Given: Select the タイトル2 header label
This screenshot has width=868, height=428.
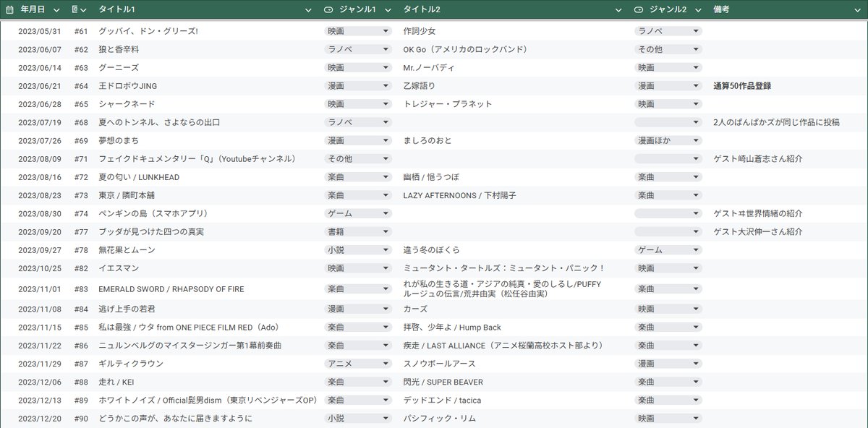Looking at the screenshot, I should (422, 10).
